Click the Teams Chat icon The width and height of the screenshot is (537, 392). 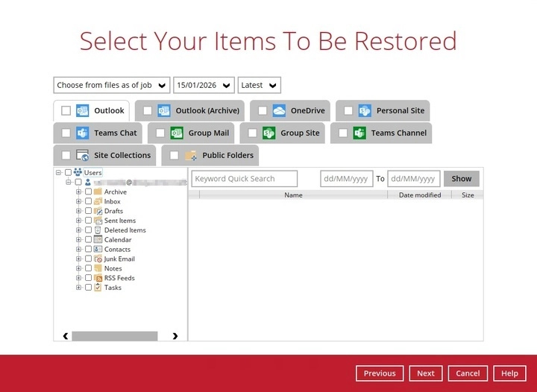pos(82,133)
